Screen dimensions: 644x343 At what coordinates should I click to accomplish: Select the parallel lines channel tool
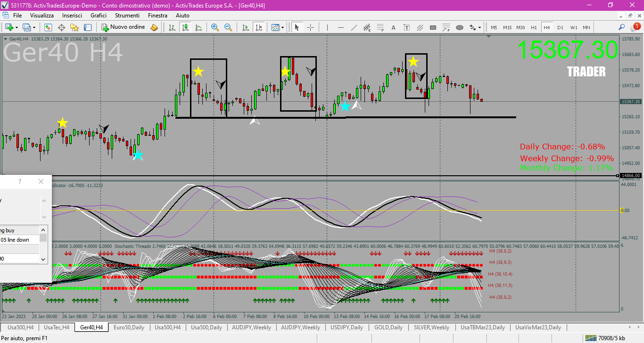point(420,27)
